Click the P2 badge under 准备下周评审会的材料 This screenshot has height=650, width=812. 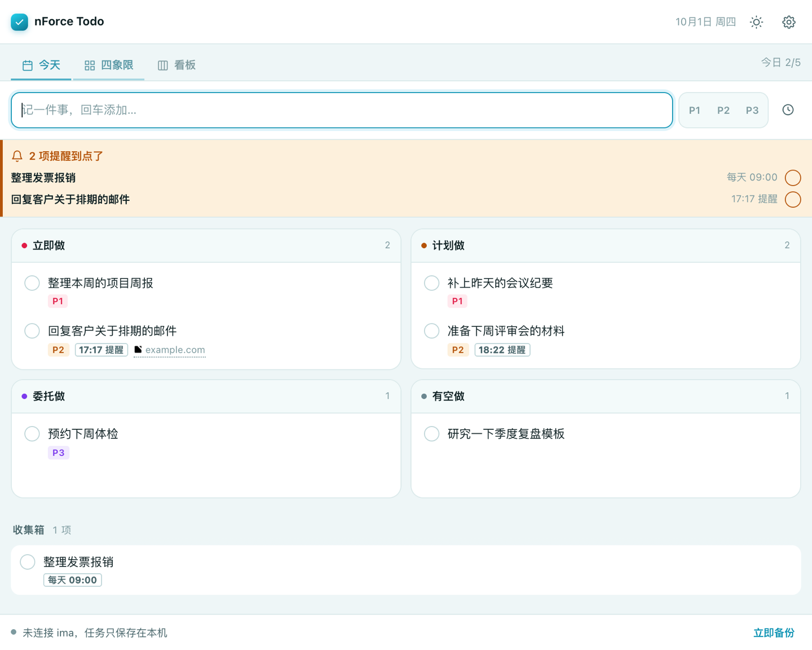point(458,350)
